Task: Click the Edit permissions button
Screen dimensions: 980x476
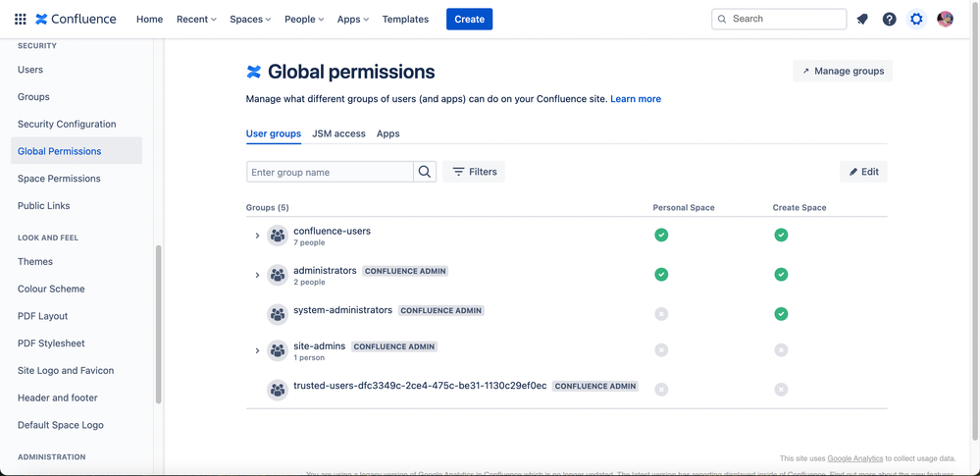Action: (x=863, y=172)
